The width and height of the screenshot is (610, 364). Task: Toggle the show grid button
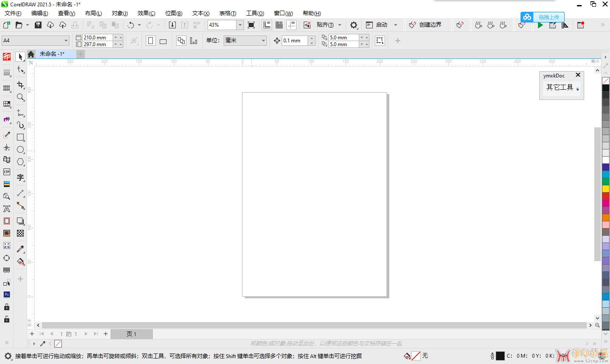tap(279, 25)
